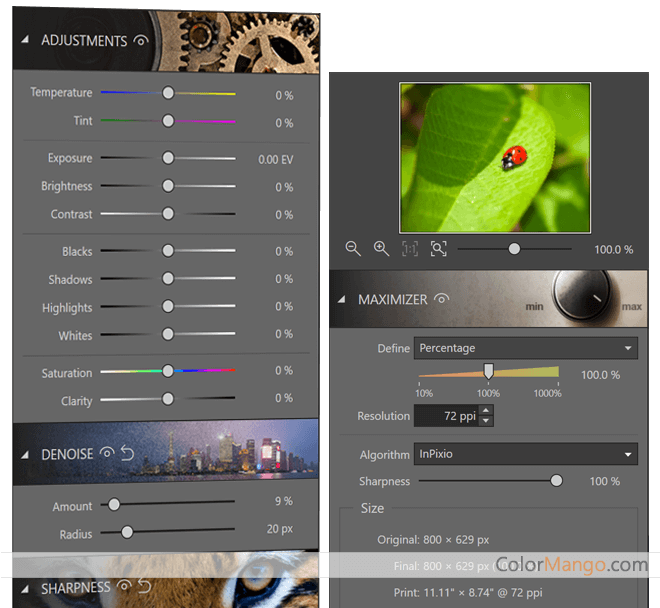Click the Temperature slider handle
Image resolution: width=660 pixels, height=608 pixels.
[x=168, y=92]
